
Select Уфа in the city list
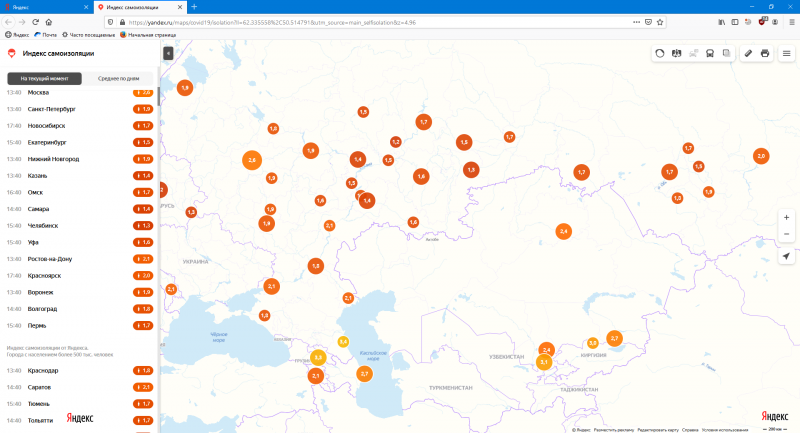pos(79,242)
